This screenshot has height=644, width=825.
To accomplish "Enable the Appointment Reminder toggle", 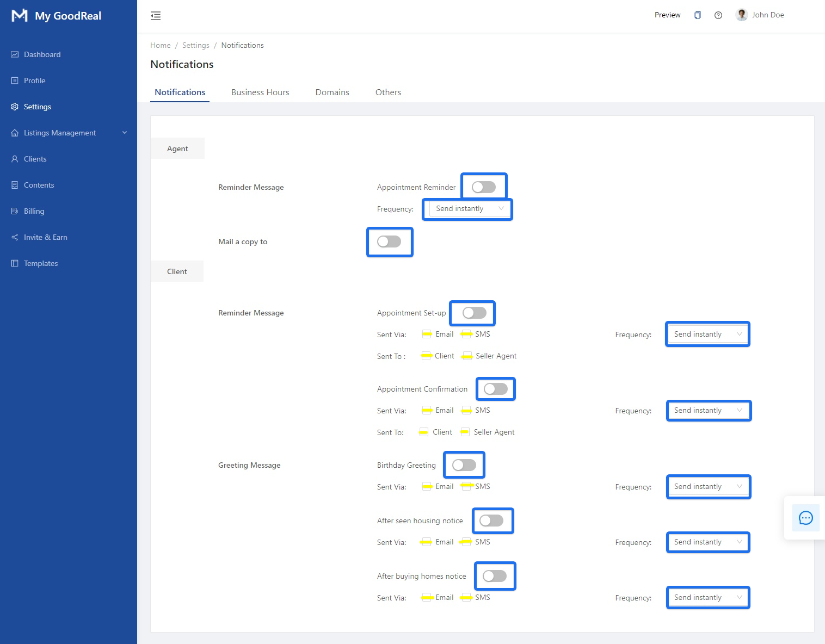I will tap(483, 187).
